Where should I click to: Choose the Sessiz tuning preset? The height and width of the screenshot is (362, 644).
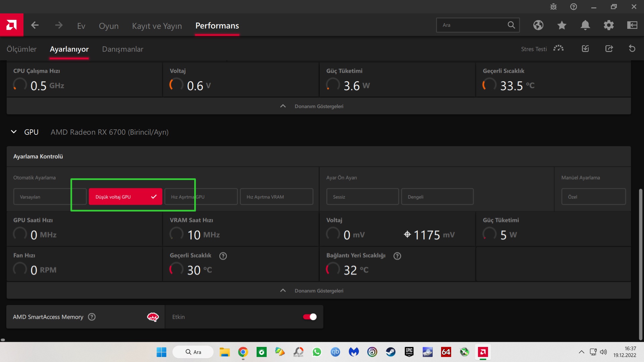point(362,197)
